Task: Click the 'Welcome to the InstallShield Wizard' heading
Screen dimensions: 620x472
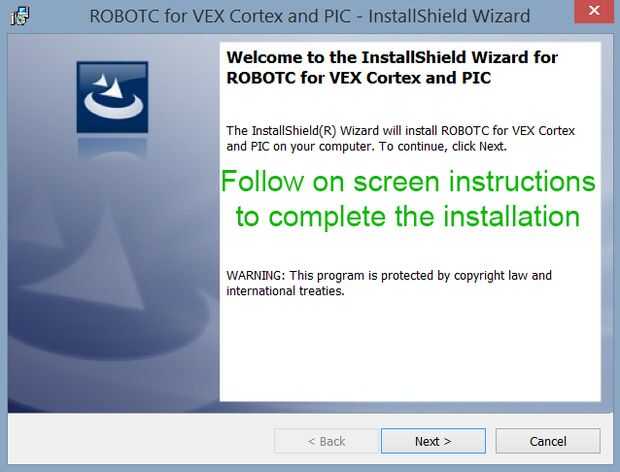Action: (x=392, y=68)
